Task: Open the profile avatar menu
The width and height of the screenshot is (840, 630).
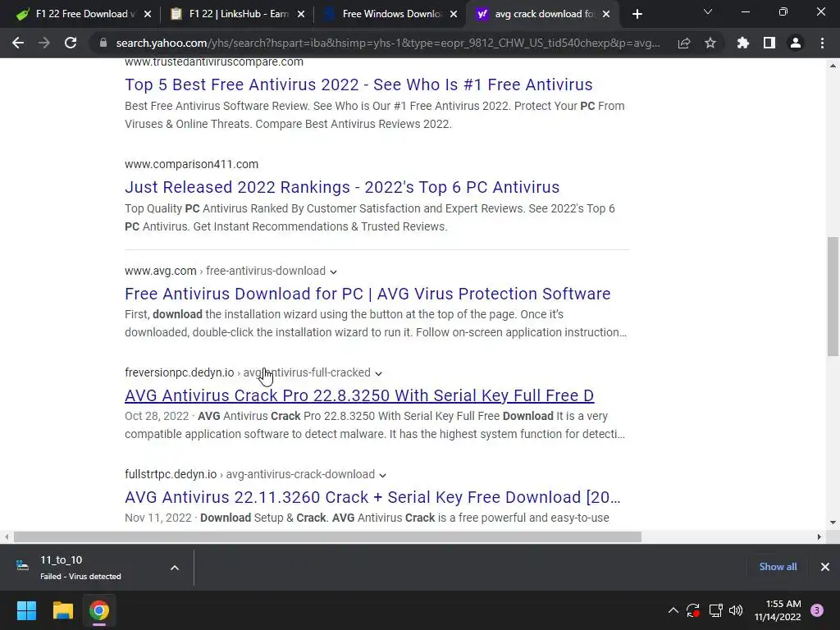Action: click(796, 43)
